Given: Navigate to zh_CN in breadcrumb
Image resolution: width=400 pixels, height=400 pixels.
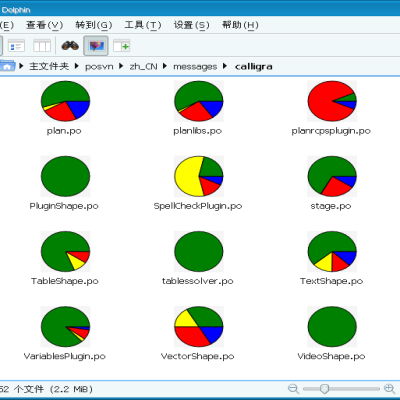Looking at the screenshot, I should [x=143, y=67].
